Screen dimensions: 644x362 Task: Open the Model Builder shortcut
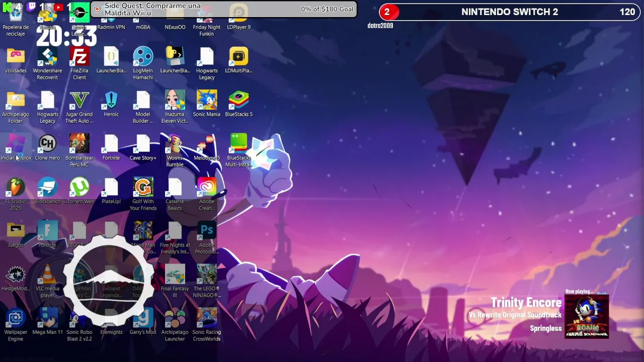(143, 108)
